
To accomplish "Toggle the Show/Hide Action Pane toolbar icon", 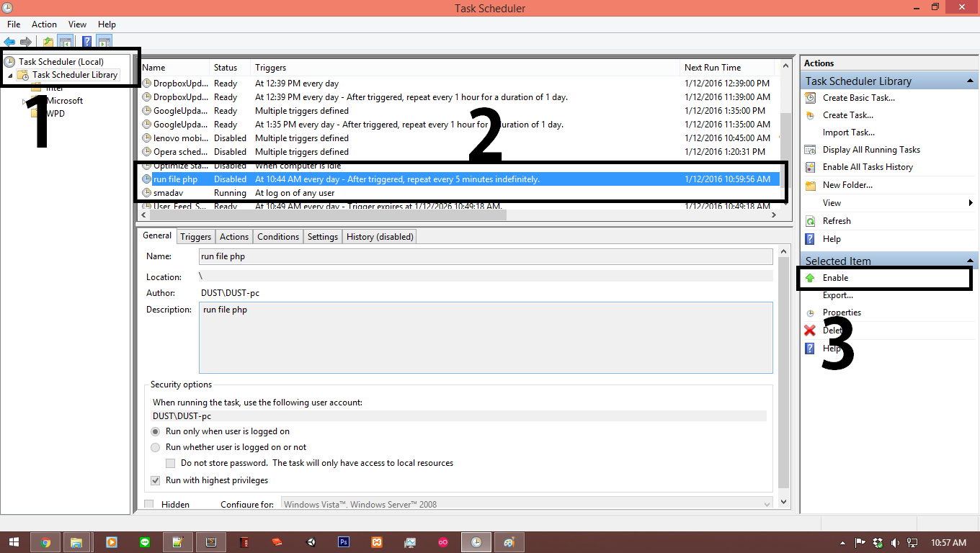I will pos(104,42).
